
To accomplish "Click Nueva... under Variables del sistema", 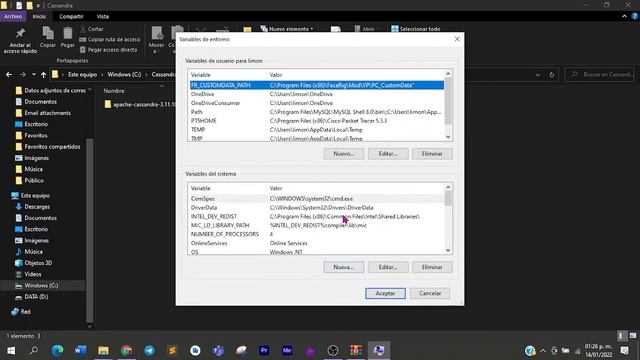I will 343,267.
